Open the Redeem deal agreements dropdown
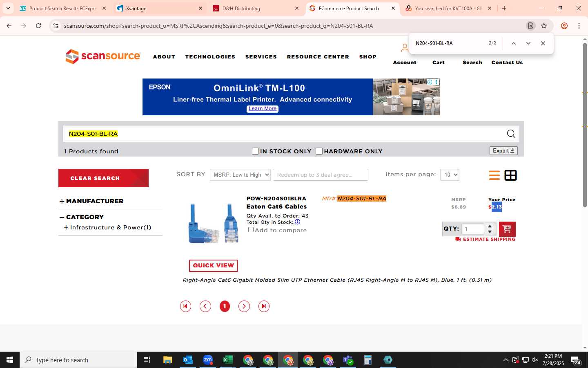The width and height of the screenshot is (588, 368). (x=321, y=175)
